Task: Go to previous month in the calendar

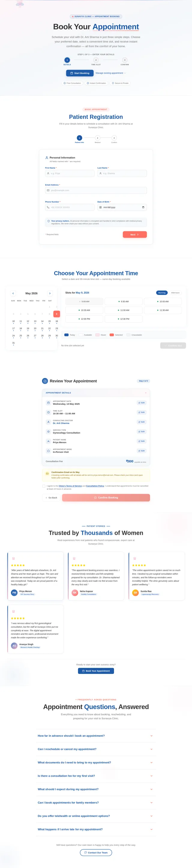Action: point(13,294)
